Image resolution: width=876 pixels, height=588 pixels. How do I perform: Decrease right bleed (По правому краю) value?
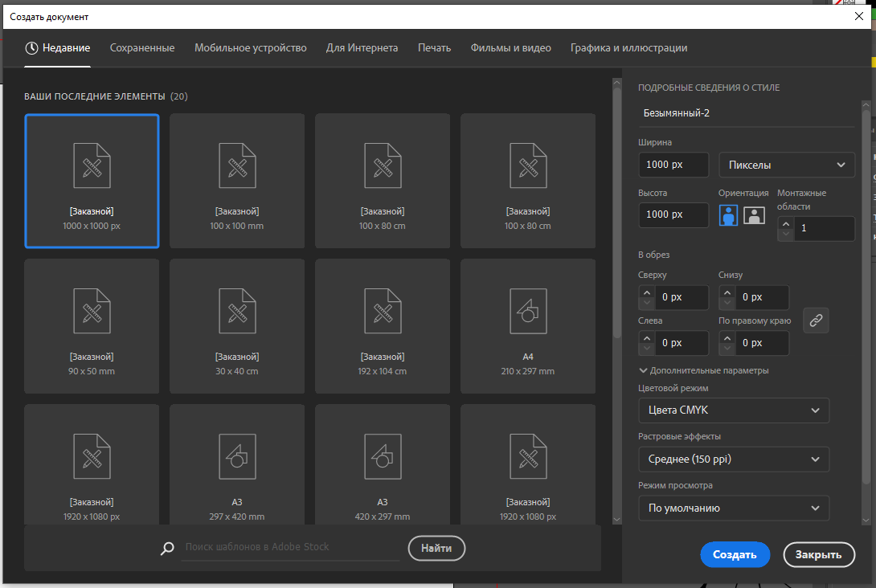tap(727, 349)
